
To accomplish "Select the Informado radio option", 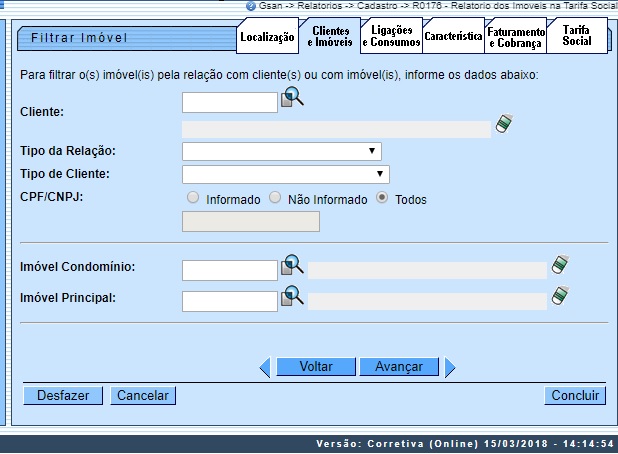I will click(193, 198).
